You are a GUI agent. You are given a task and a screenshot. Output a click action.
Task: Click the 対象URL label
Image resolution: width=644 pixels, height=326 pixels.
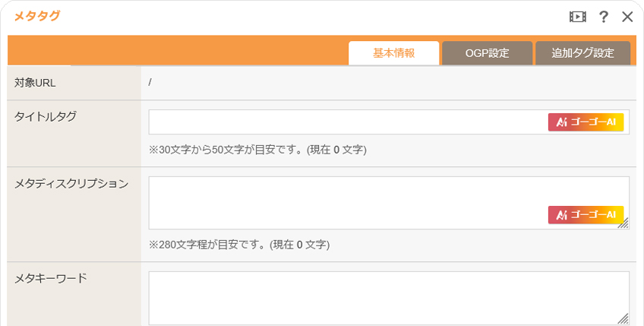pyautogui.click(x=35, y=83)
